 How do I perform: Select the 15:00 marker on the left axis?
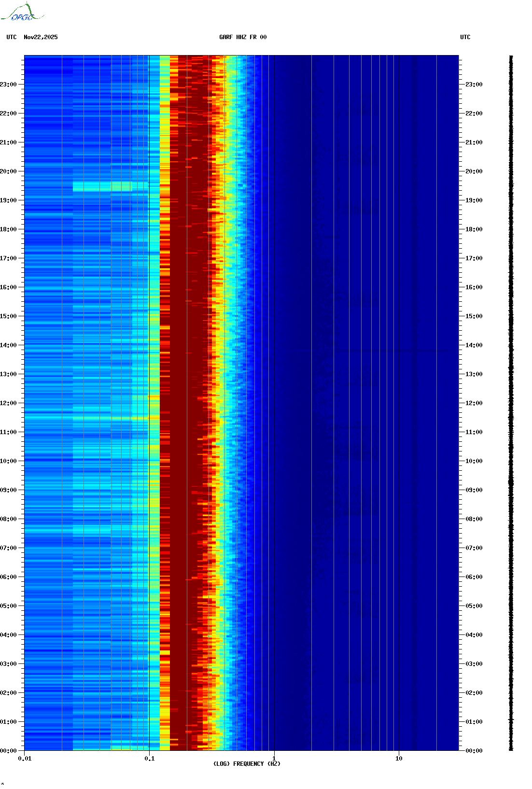(x=8, y=316)
